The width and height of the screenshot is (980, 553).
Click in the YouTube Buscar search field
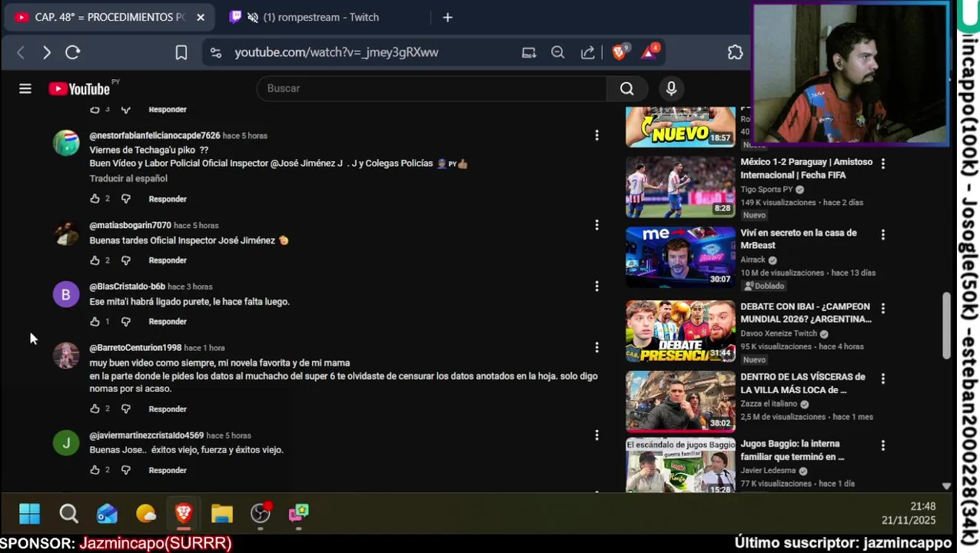(432, 88)
